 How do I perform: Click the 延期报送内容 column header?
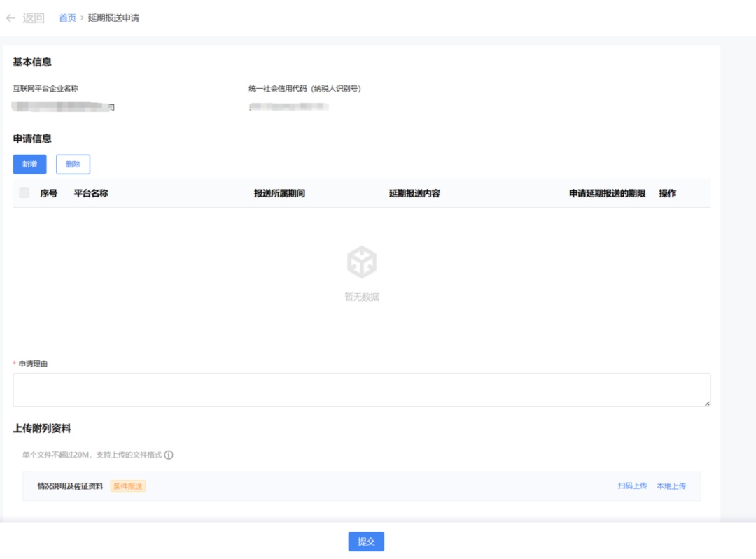pyautogui.click(x=414, y=194)
